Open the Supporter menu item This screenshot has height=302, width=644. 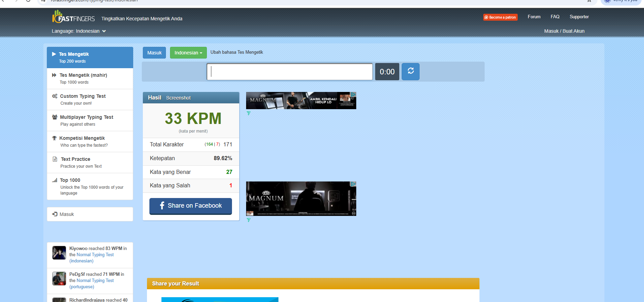click(x=579, y=17)
